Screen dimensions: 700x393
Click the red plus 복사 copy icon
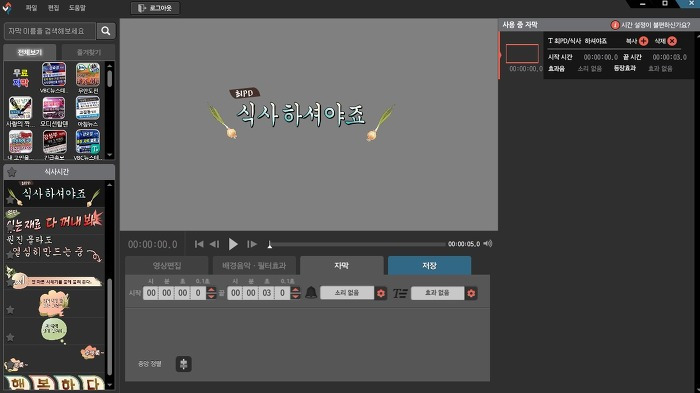pyautogui.click(x=643, y=41)
